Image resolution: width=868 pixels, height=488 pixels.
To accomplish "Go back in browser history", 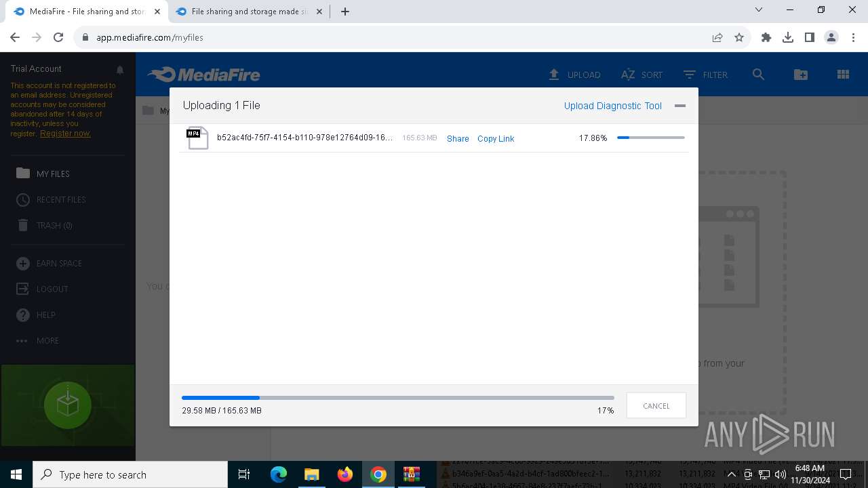I will [x=15, y=37].
